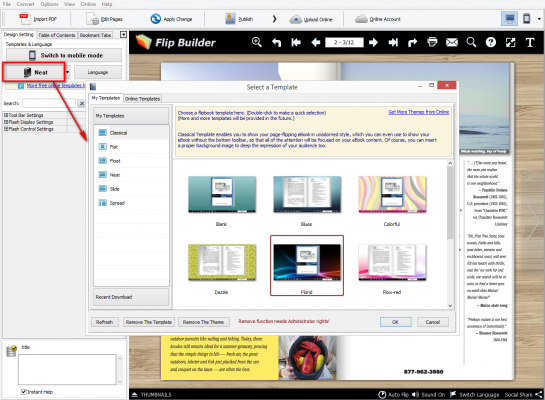The image size is (545, 400).
Task: Open Recent Download section
Action: [x=131, y=297]
